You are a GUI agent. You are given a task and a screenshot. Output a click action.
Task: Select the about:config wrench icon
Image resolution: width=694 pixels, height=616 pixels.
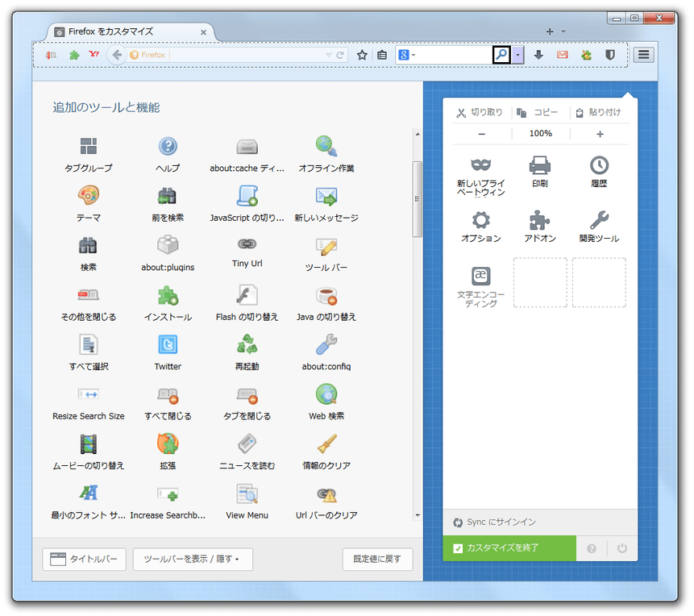pos(326,344)
